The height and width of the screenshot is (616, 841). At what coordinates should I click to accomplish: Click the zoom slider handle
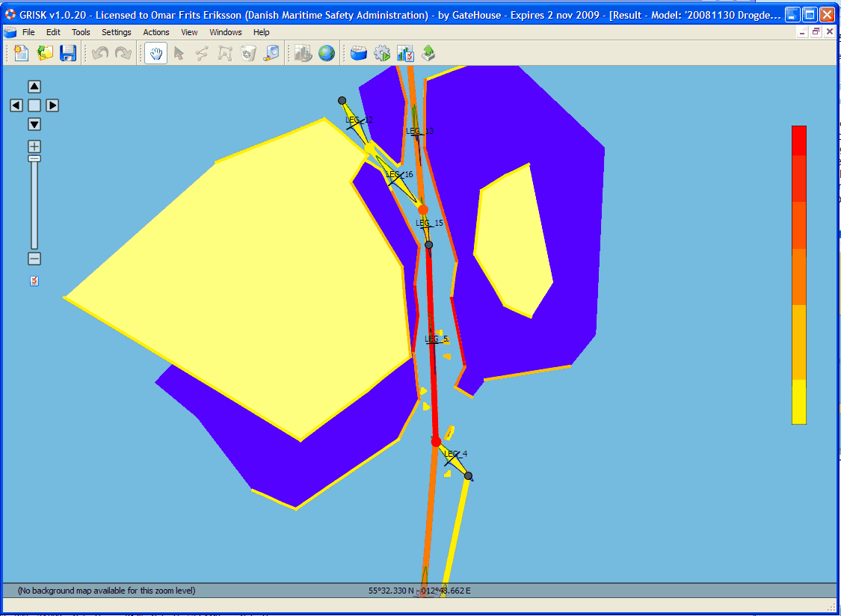tap(34, 158)
